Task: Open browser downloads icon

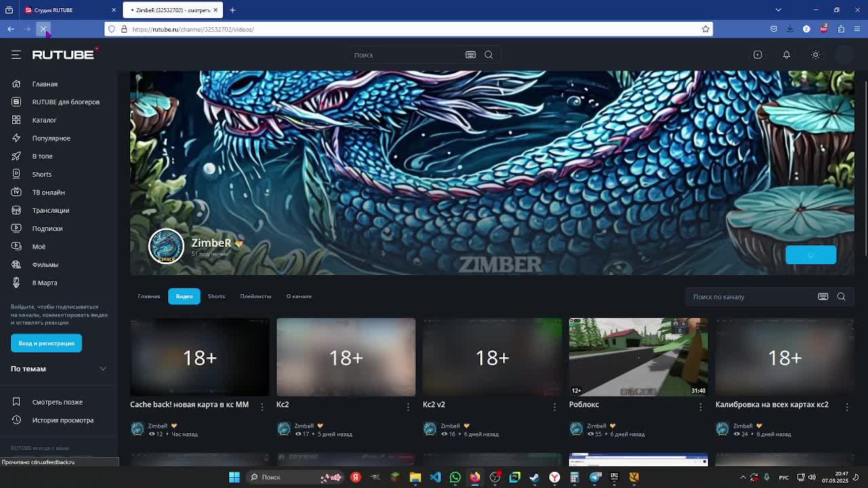Action: [x=790, y=29]
